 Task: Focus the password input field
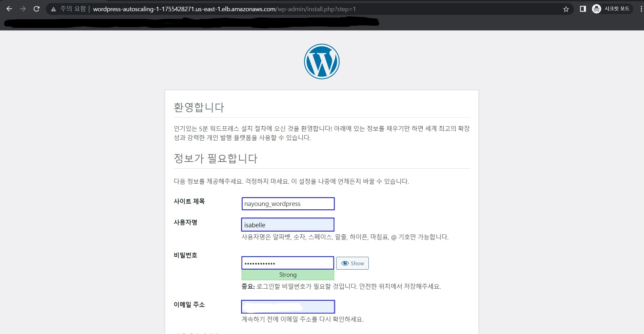288,263
